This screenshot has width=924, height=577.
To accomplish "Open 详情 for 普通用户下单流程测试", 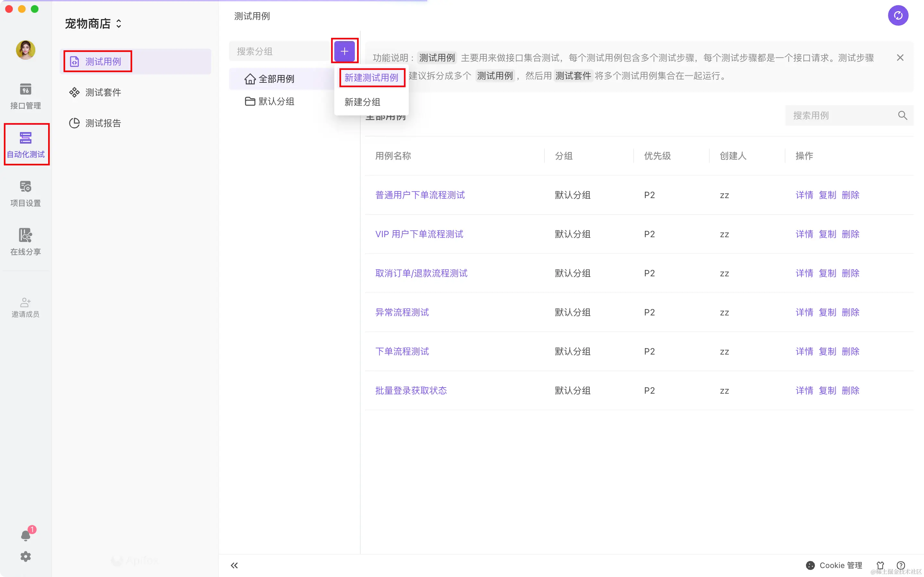I will (x=804, y=195).
